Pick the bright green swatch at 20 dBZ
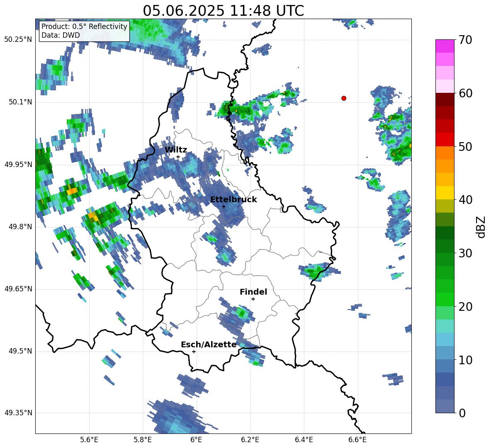Image resolution: width=491 pixels, height=448 pixels. pyautogui.click(x=445, y=299)
